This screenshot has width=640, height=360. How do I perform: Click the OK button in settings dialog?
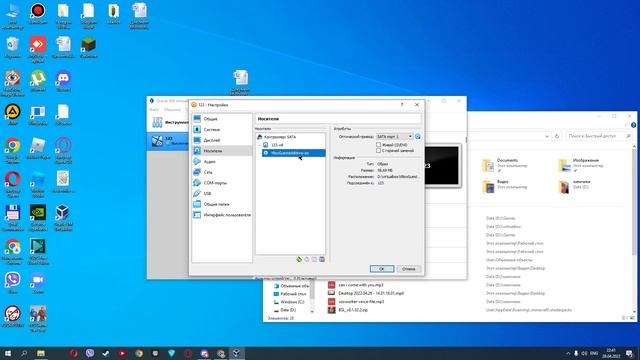382,269
